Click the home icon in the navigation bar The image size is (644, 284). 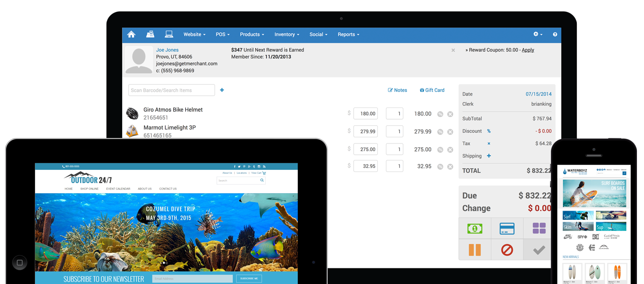pos(131,34)
